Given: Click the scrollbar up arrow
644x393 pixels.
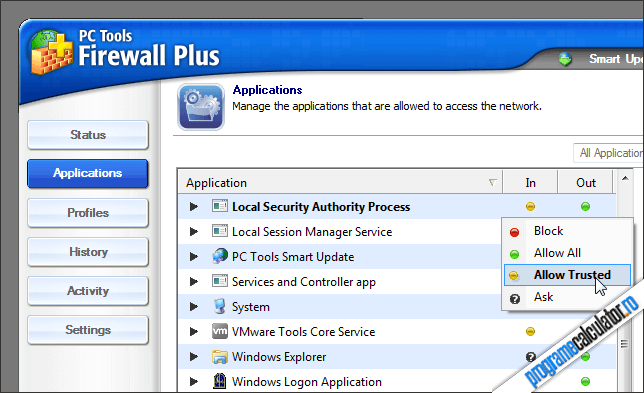Looking at the screenshot, I should [625, 178].
